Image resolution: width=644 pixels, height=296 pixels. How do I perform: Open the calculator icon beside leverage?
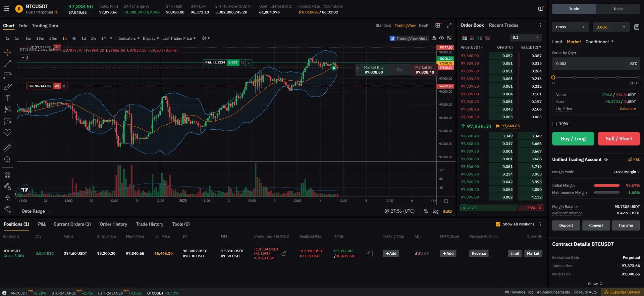point(637,27)
